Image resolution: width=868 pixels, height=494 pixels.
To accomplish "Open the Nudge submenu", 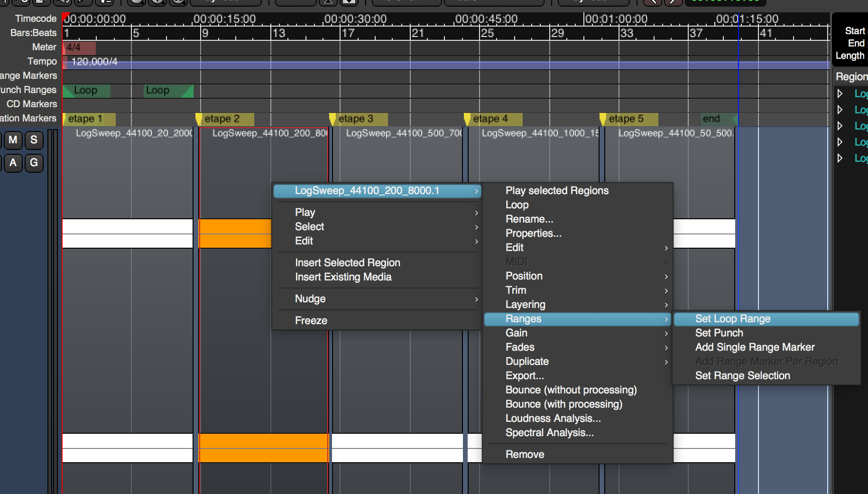I will point(310,299).
